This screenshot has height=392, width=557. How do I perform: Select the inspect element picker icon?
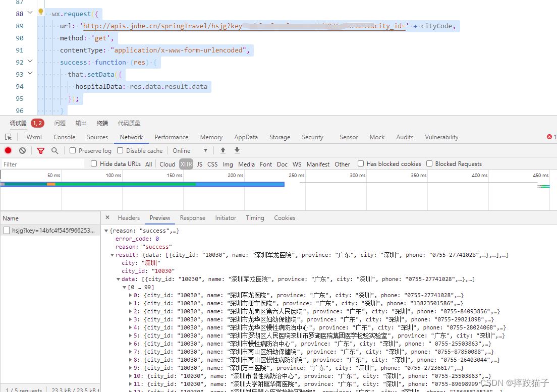(x=8, y=137)
